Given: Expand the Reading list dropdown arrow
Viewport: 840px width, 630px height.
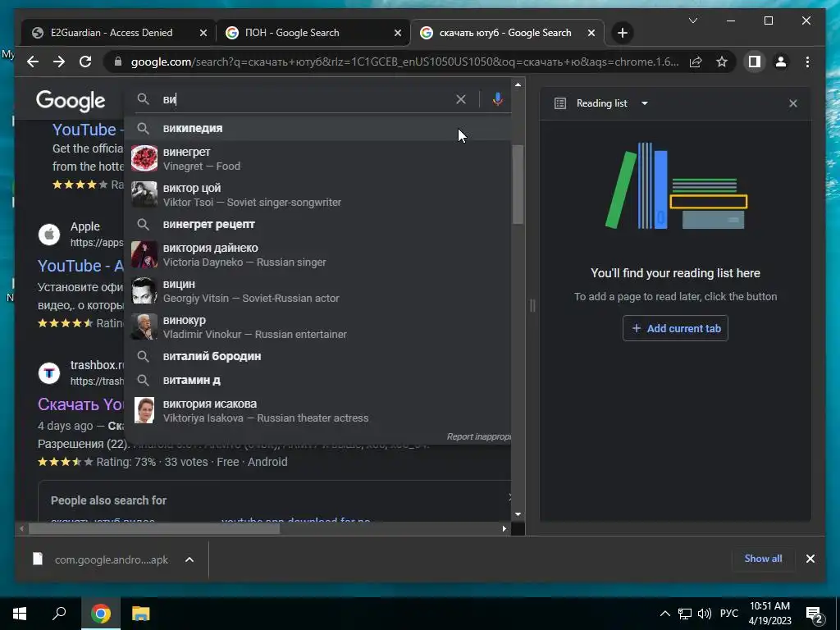Looking at the screenshot, I should (645, 103).
